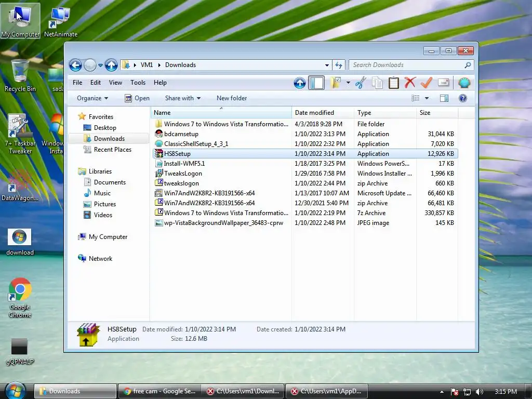
Task: Click the Open button in the command bar
Action: (x=137, y=98)
